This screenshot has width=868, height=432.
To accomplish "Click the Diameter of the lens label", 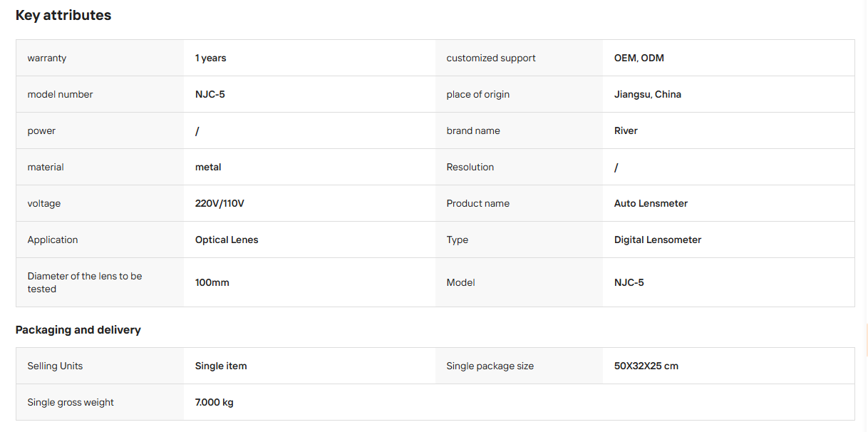I will (85, 282).
